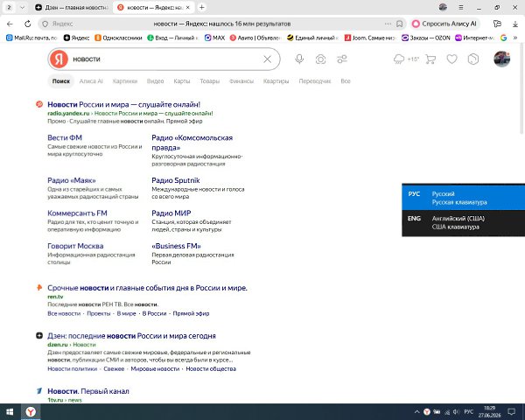Open a new tab with plus
This screenshot has width=525, height=420.
pos(201,7)
